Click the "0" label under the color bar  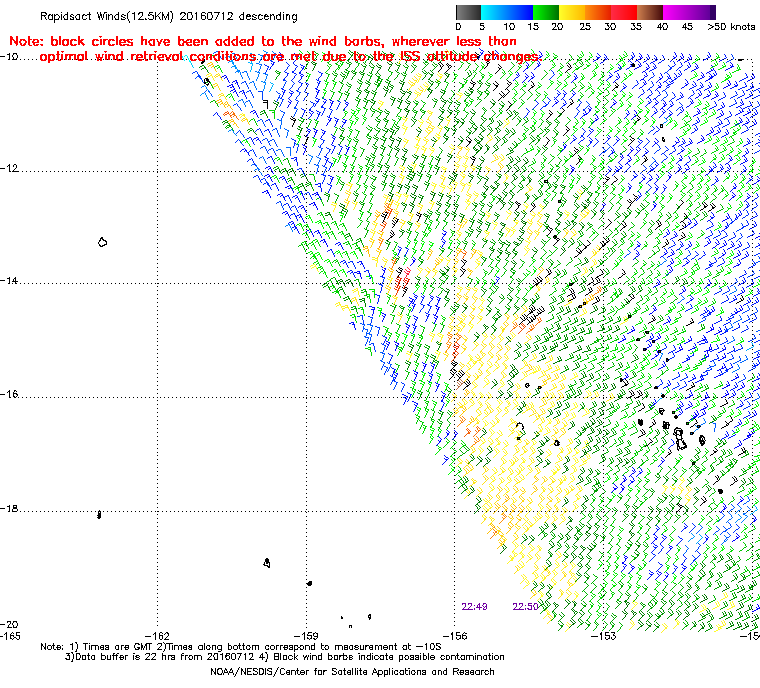pyautogui.click(x=459, y=27)
